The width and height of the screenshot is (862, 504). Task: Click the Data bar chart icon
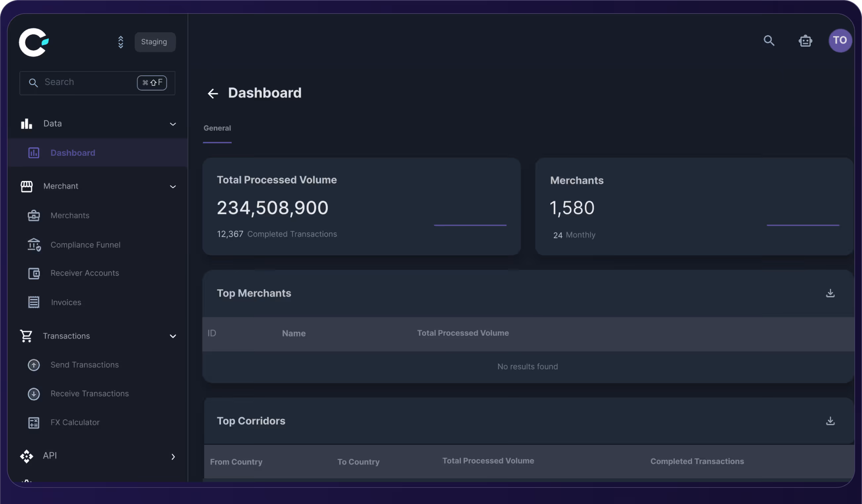(26, 124)
